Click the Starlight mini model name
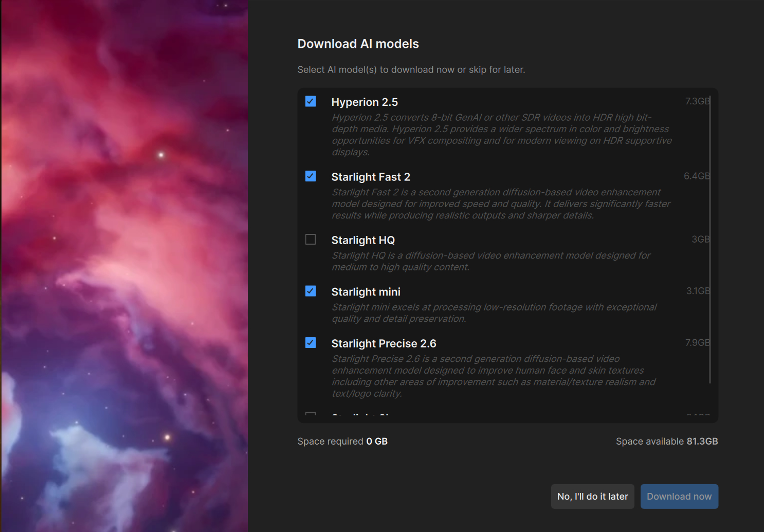The height and width of the screenshot is (532, 764). coord(366,292)
